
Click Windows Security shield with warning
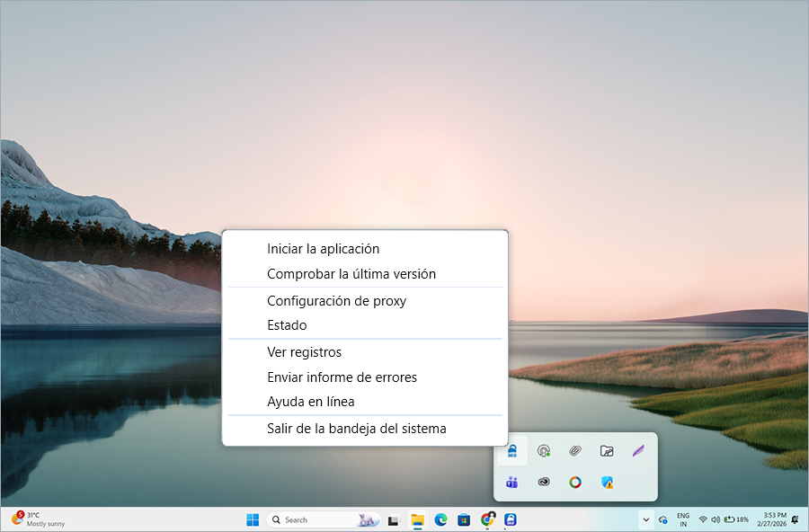coord(607,483)
